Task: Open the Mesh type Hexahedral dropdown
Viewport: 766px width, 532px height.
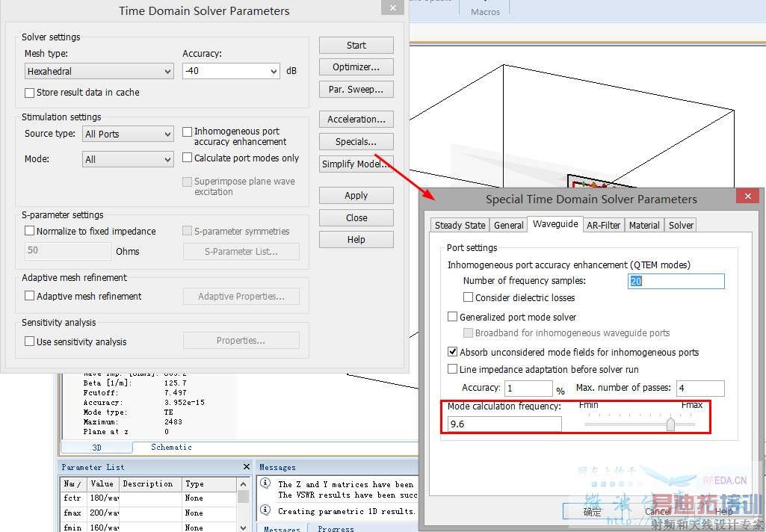Action: coord(99,71)
